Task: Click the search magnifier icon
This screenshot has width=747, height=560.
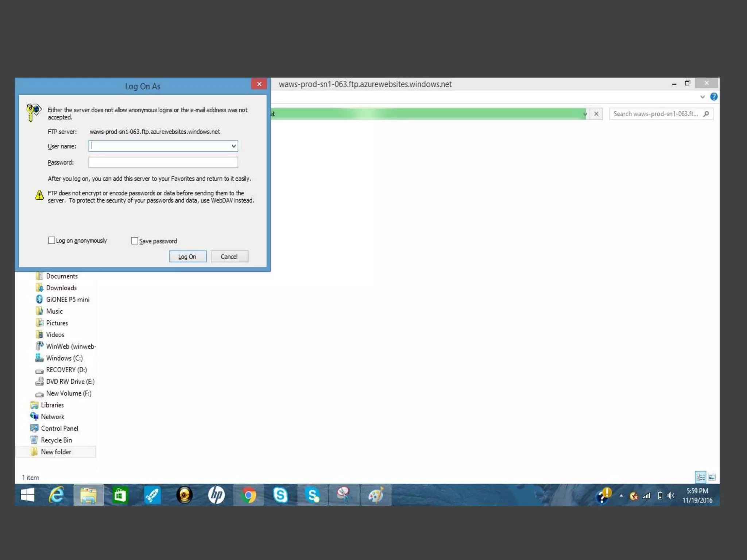Action: [706, 114]
